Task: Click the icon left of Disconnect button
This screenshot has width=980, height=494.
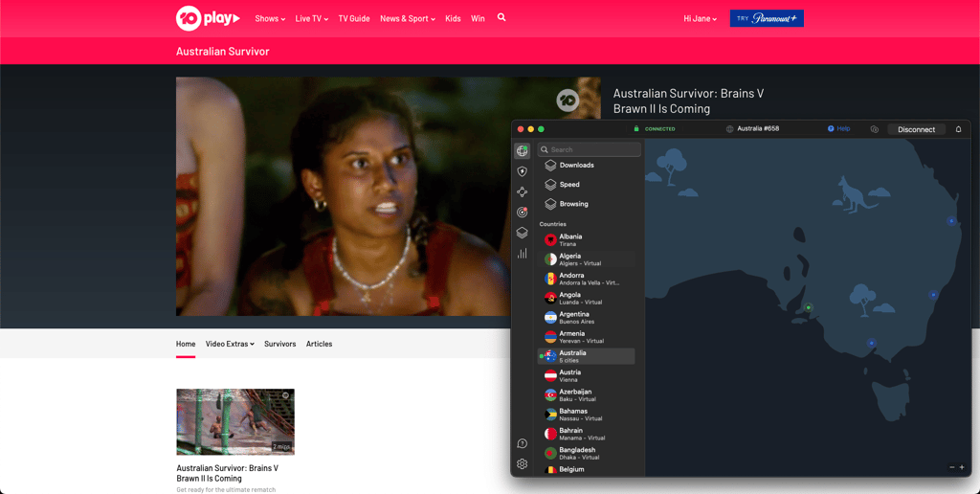Action: [x=875, y=129]
